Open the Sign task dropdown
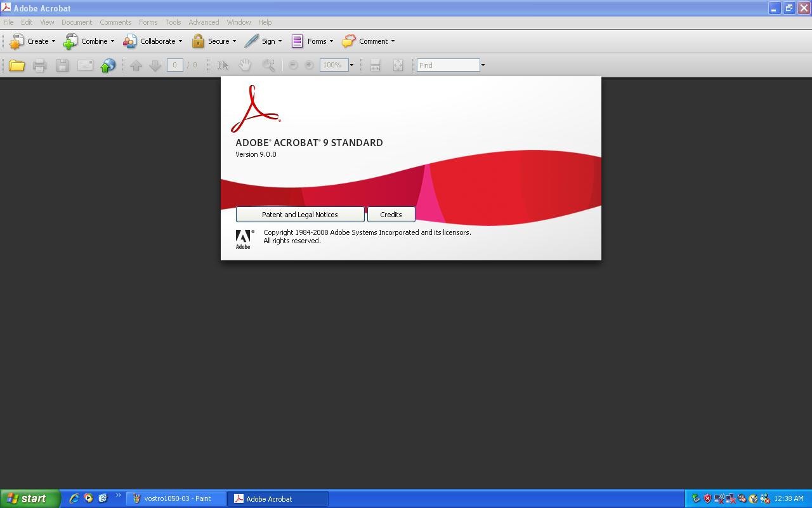The height and width of the screenshot is (508, 812). coord(263,41)
